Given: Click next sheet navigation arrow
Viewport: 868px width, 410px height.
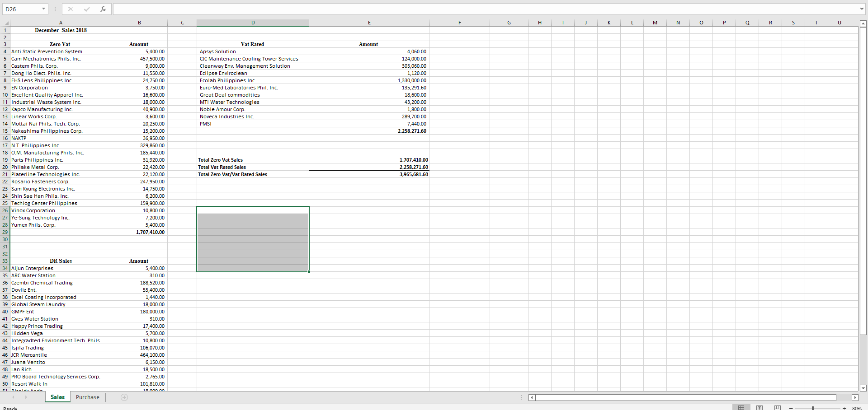Looking at the screenshot, I should [26, 397].
